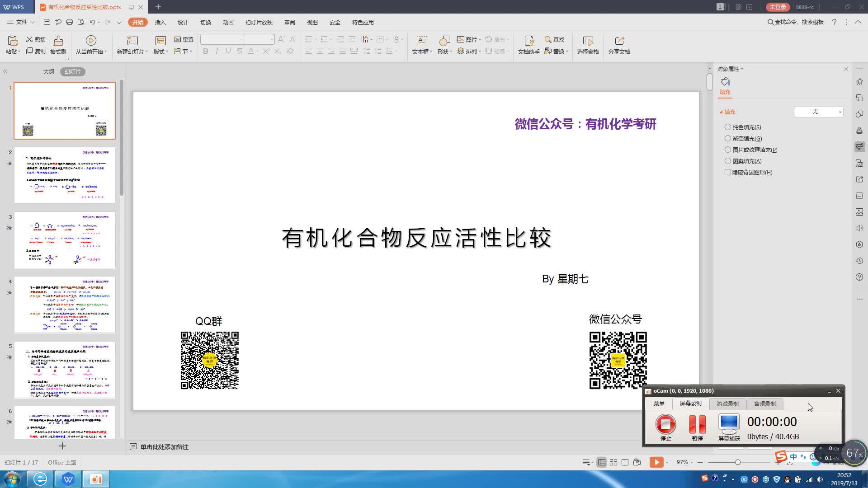Open the Transitions (切换) ribbon tab

coord(206,22)
